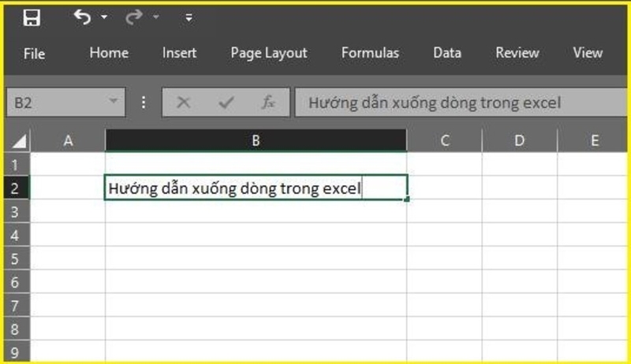Select row 3 header
631x364 pixels.
[x=17, y=211]
